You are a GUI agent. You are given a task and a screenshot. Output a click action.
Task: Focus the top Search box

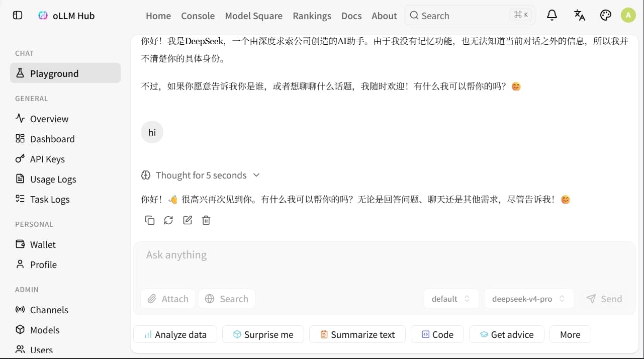tap(470, 15)
